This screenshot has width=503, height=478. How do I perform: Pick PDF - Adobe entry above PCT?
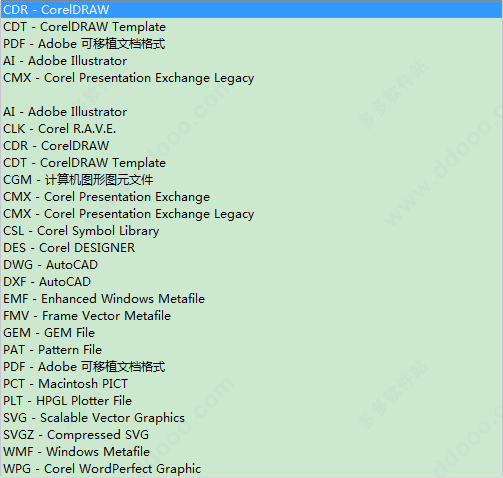click(x=251, y=367)
